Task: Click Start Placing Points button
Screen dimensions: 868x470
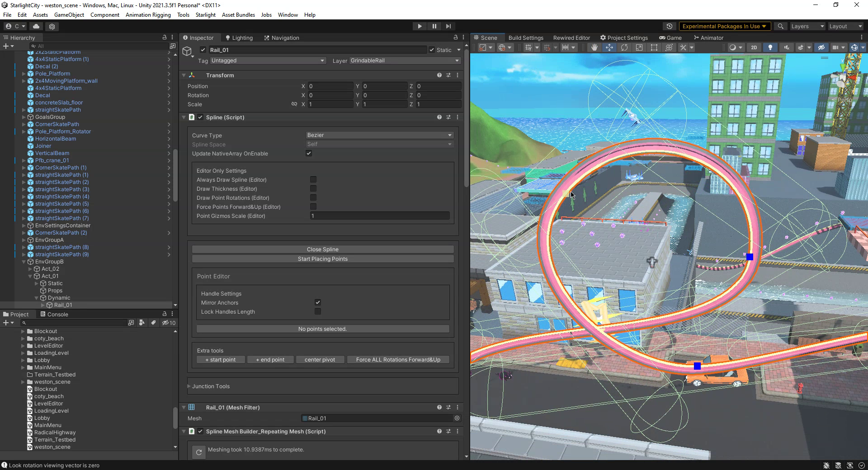Action: 323,259
